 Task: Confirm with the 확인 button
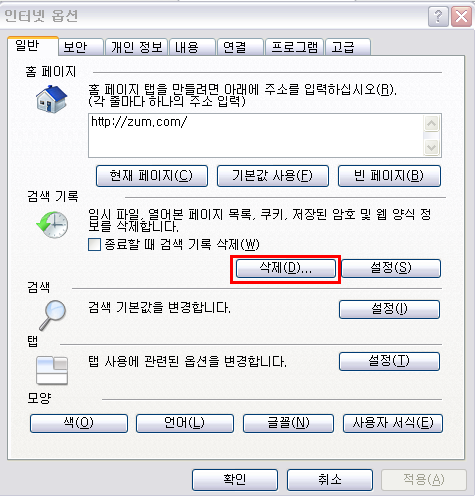(x=235, y=480)
